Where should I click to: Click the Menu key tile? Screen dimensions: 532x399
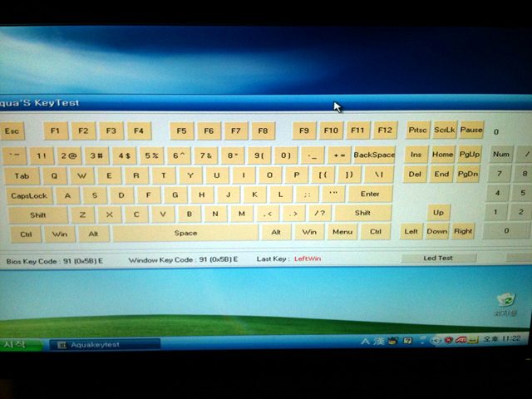tap(342, 232)
